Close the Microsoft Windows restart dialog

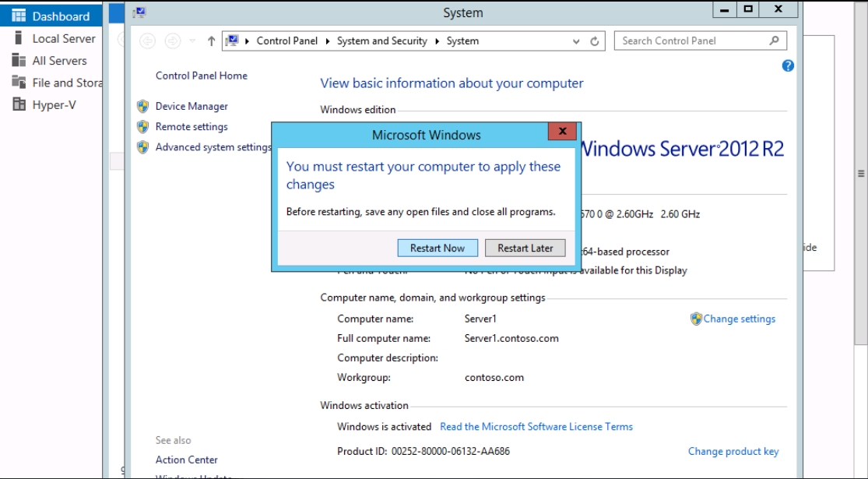coord(562,132)
